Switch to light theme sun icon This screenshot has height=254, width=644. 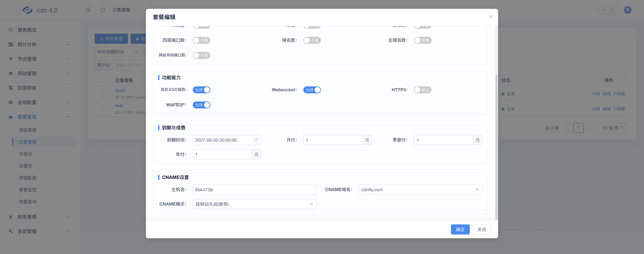[x=604, y=10]
